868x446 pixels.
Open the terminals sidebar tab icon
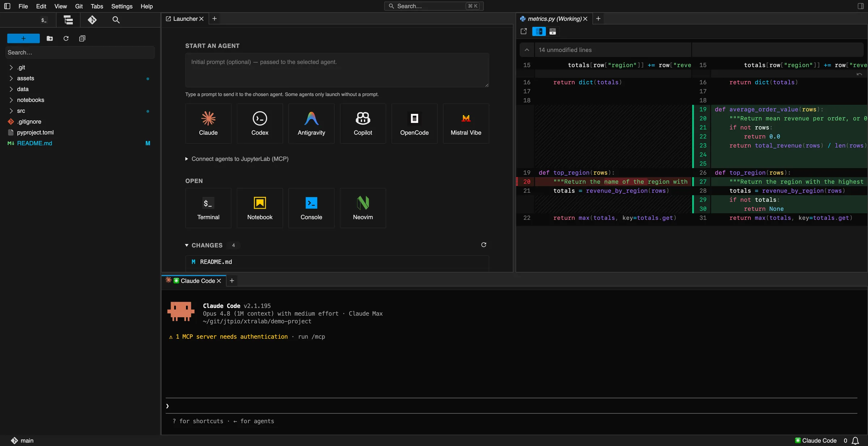pos(44,20)
